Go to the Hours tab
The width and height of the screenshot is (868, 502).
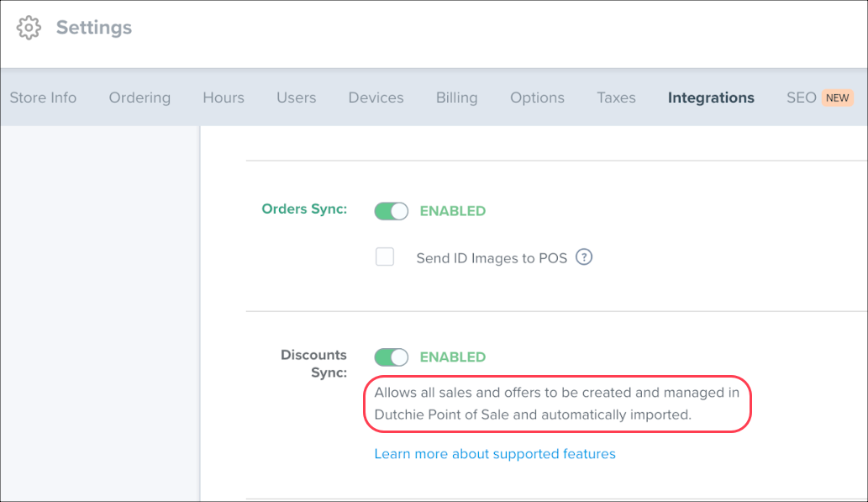[224, 98]
